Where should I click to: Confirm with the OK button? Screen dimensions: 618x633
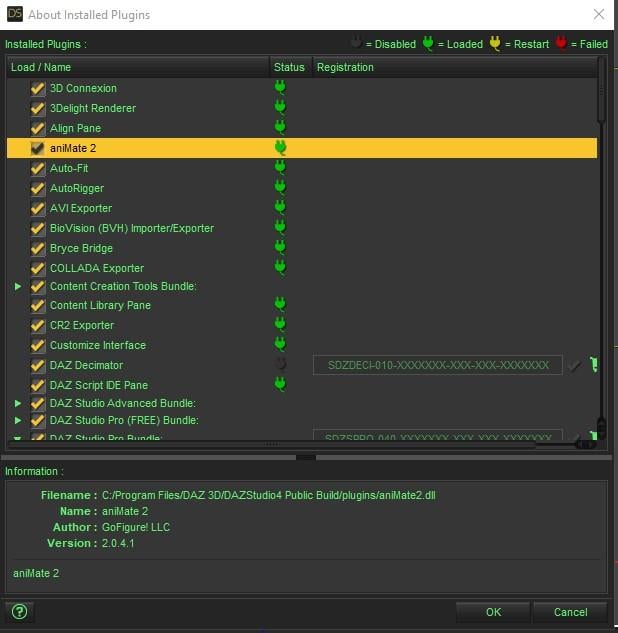tap(493, 612)
